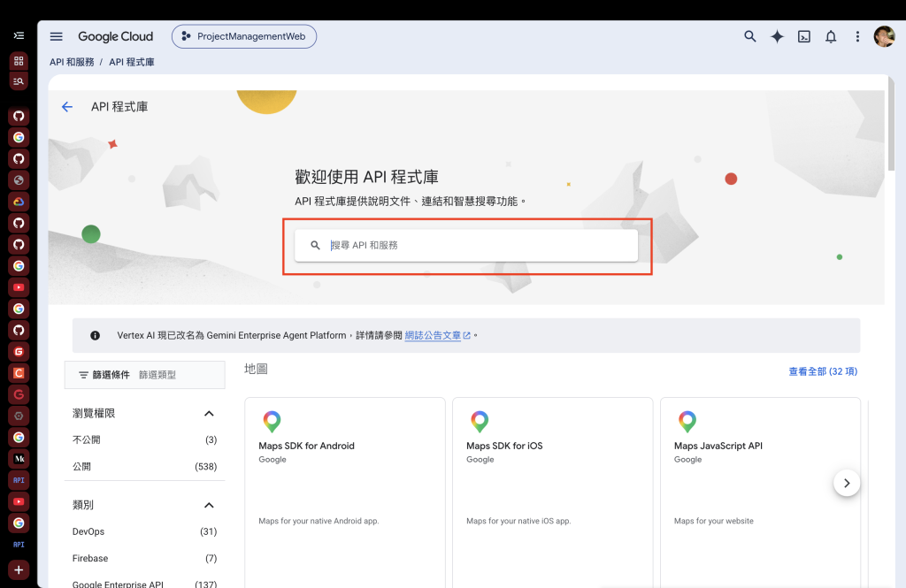Click the 歡迎使用 API 程式庫 heading
The width and height of the screenshot is (906, 588).
pyautogui.click(x=366, y=177)
